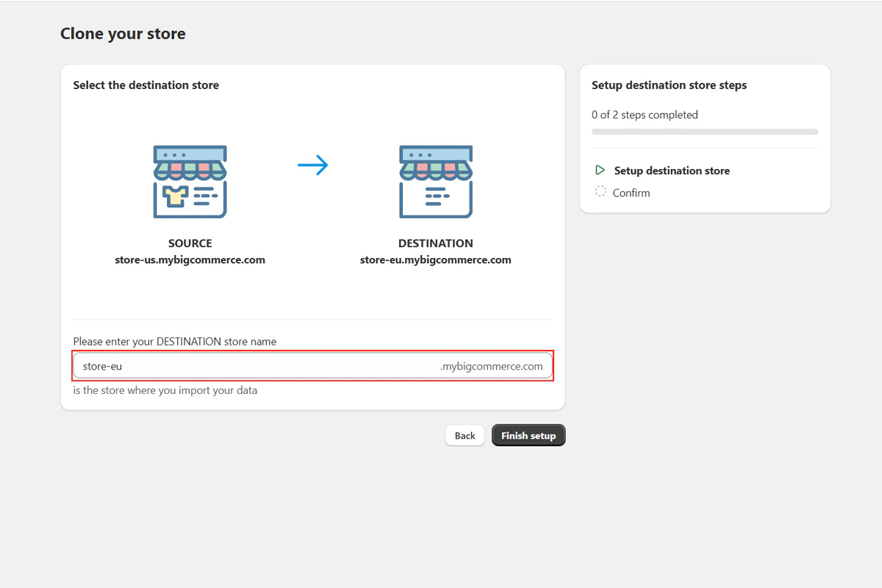This screenshot has height=588, width=882.
Task: Go back with the Back button
Action: 465,435
